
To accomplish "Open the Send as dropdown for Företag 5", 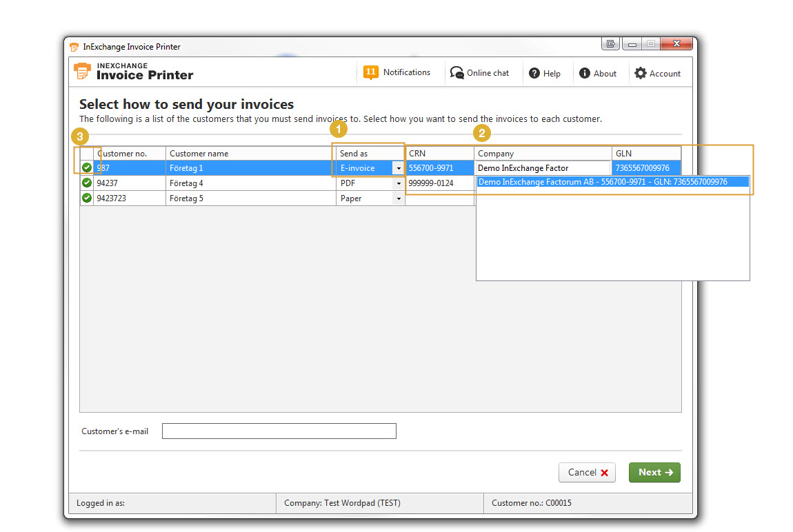I will pyautogui.click(x=399, y=198).
